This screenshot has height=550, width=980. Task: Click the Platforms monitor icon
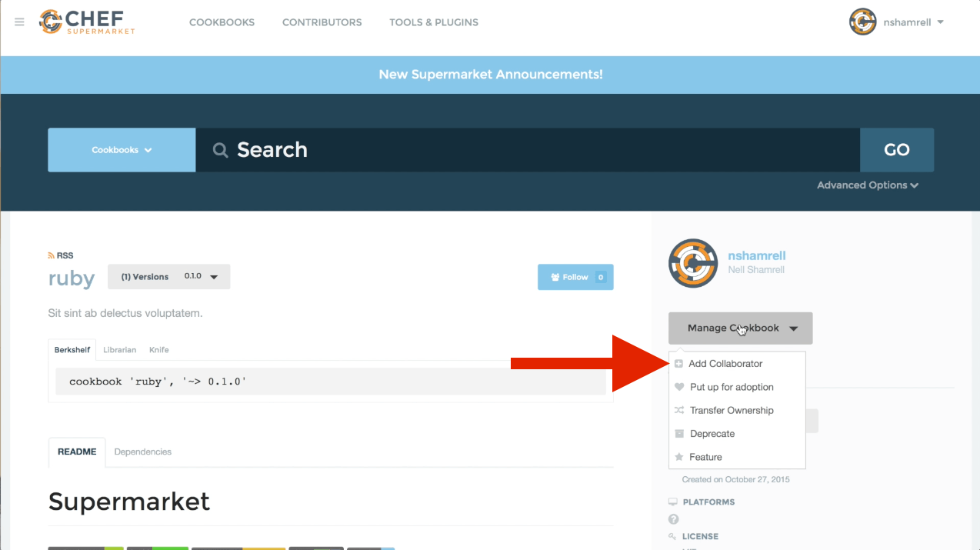coord(675,502)
